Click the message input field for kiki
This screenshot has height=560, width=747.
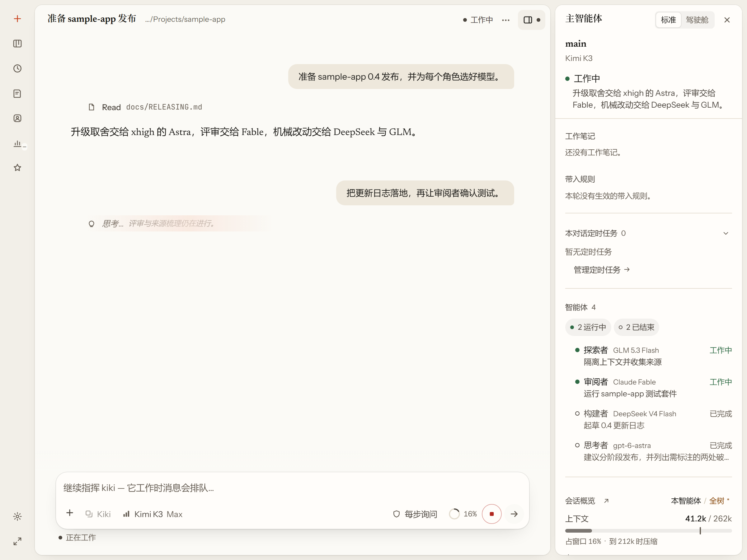tap(292, 488)
